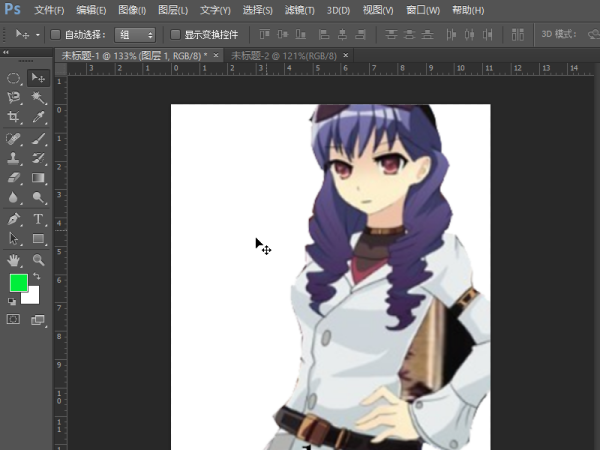This screenshot has height=450, width=600.
Task: Distribute bottom edges button
Action: [x=427, y=34]
